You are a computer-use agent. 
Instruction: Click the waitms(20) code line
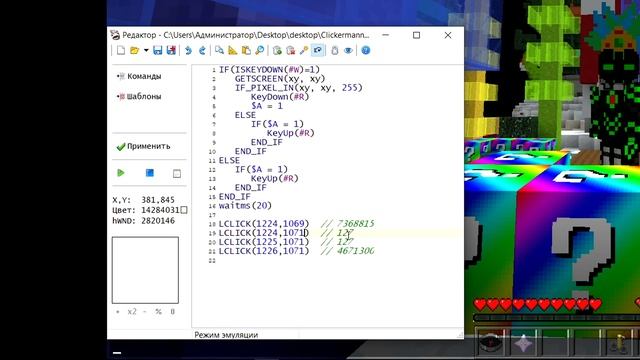tap(245, 206)
